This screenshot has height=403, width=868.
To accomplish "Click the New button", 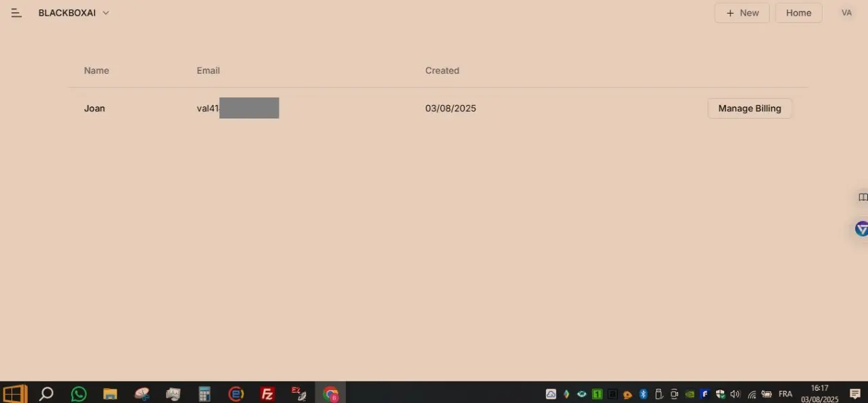I will (x=742, y=13).
